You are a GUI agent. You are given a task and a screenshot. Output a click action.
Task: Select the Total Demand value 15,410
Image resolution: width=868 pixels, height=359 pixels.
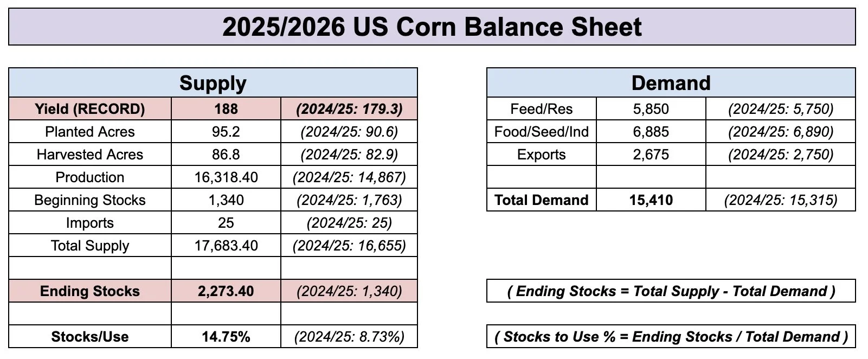(651, 200)
